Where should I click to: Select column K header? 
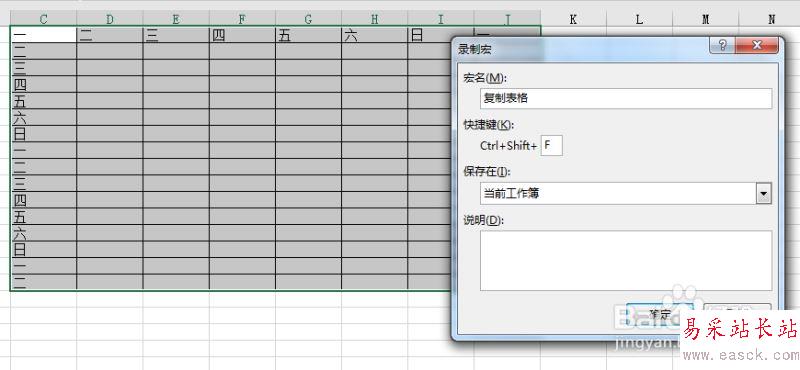[573, 19]
